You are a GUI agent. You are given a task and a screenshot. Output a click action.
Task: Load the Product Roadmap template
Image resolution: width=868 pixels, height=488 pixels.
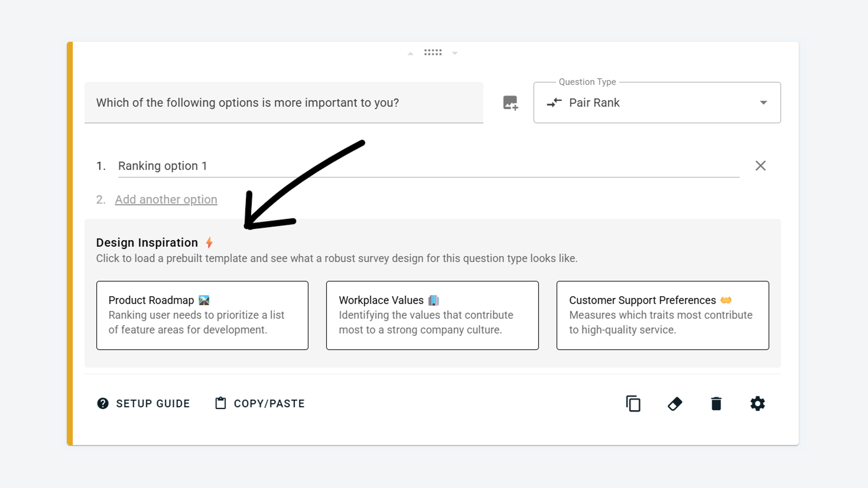(202, 315)
